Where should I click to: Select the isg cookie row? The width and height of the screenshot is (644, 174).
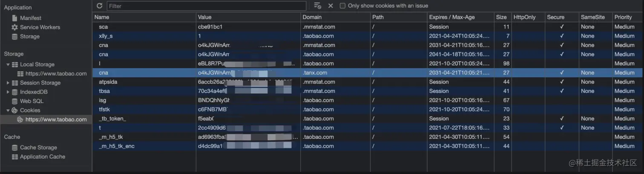coord(368,100)
